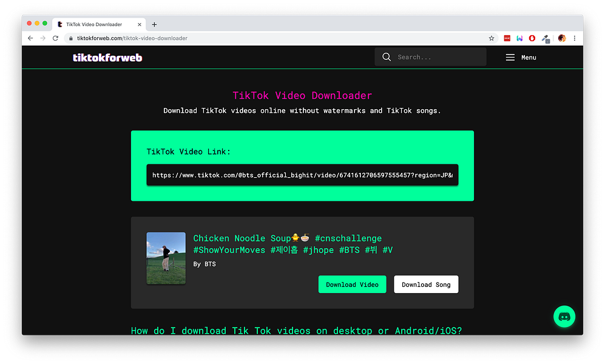Click the Download Video button
Viewport: 605px width, 364px height.
pyautogui.click(x=352, y=284)
